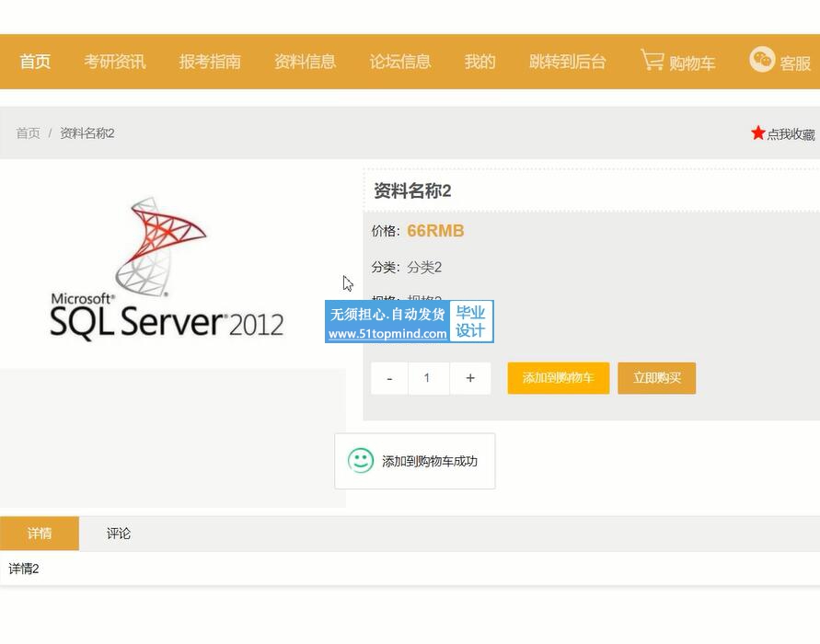
Task: Go to 首页 in the navigation bar
Action: [x=35, y=62]
